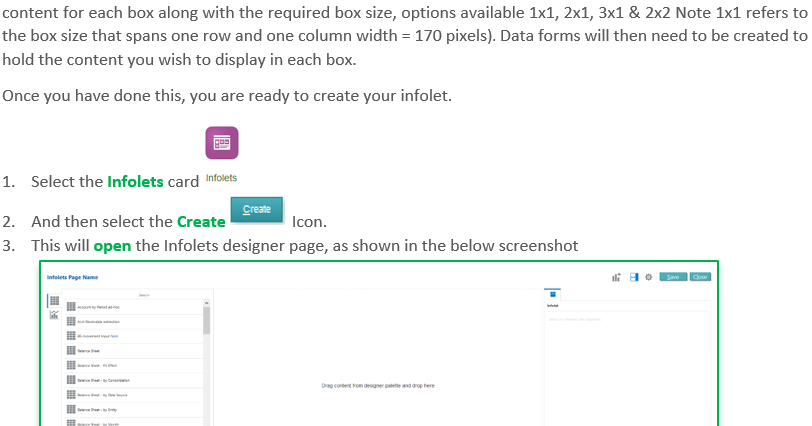This screenshot has height=426, width=812.
Task: Click the Close button in designer
Action: [x=700, y=277]
